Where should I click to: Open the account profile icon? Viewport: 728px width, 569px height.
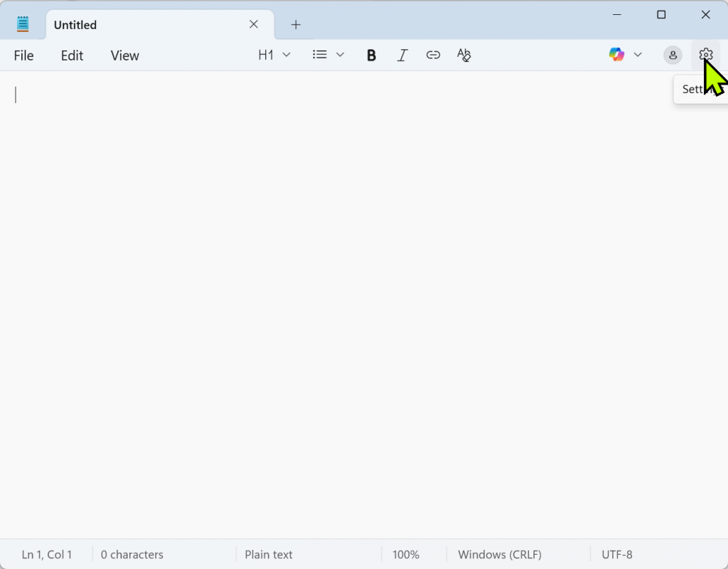[673, 55]
